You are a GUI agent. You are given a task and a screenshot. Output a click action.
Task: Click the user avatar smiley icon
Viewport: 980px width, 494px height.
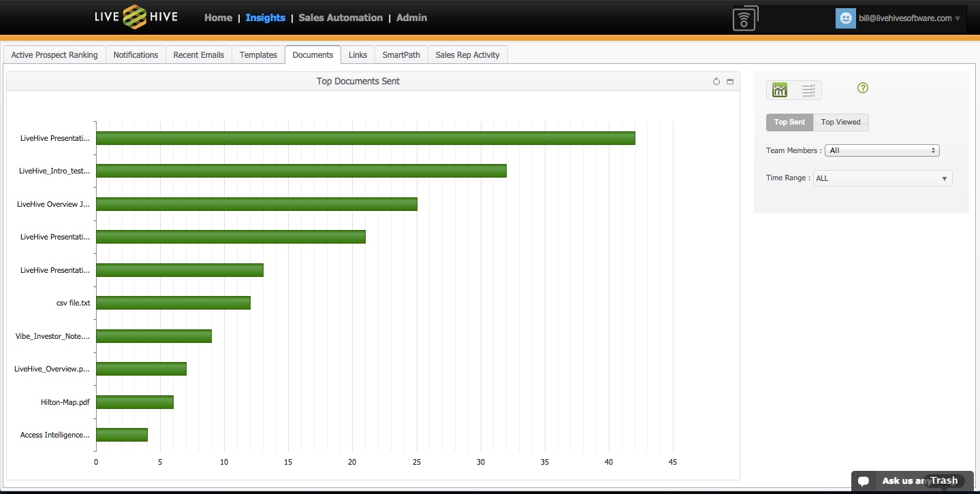pos(845,18)
